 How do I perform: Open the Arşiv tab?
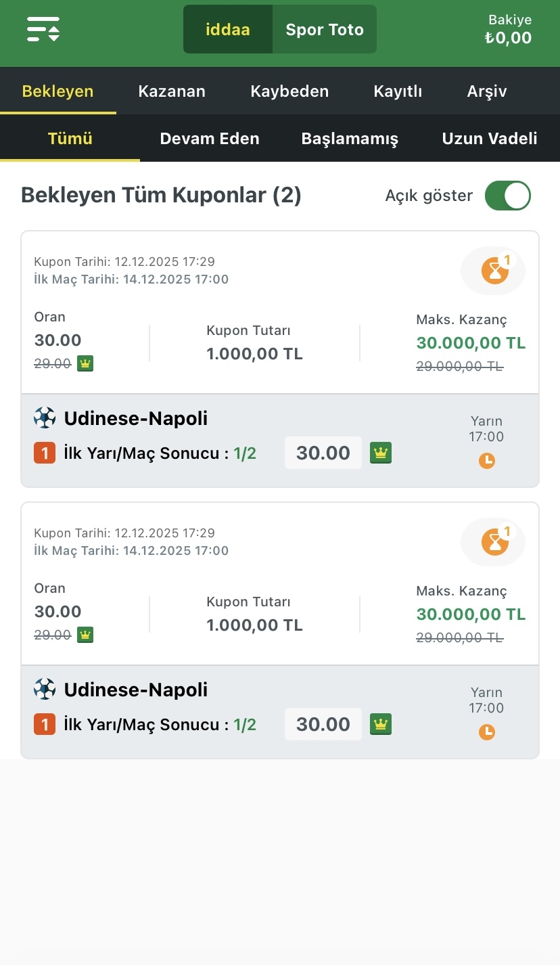487,91
